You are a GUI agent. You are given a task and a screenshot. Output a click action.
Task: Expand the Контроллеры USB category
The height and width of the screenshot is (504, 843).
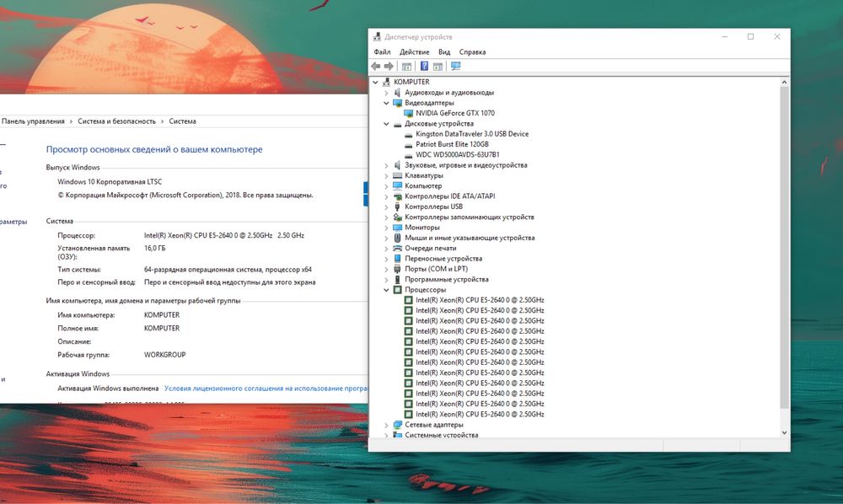click(x=386, y=206)
